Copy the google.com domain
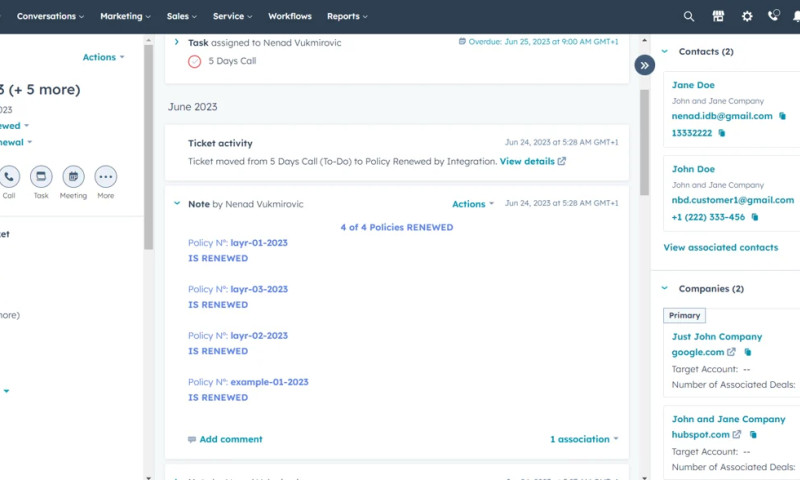800x480 pixels. click(x=747, y=352)
